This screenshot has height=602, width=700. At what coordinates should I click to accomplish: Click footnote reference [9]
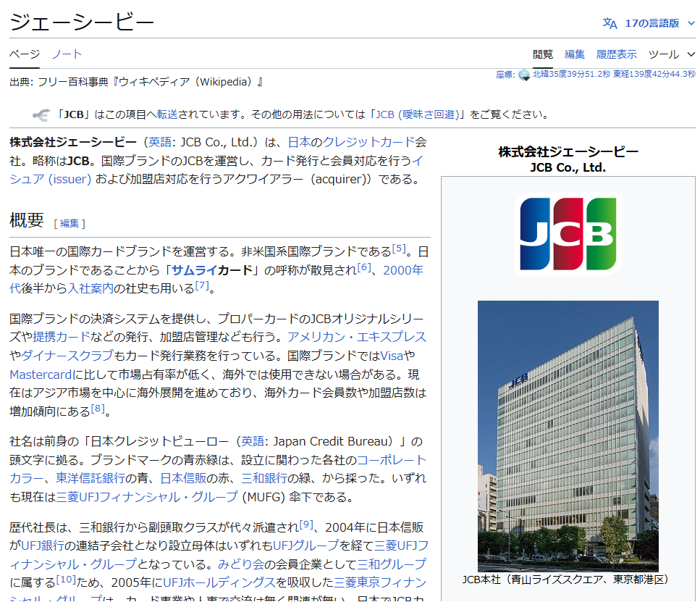pos(306,524)
